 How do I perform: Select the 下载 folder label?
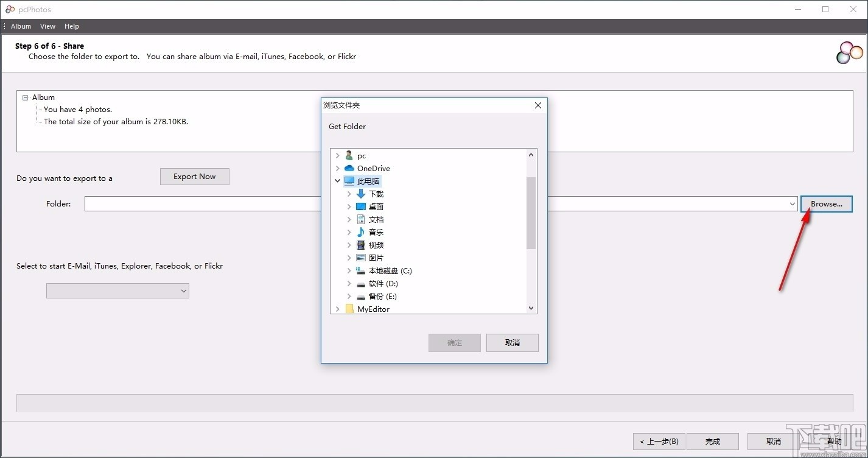(376, 194)
